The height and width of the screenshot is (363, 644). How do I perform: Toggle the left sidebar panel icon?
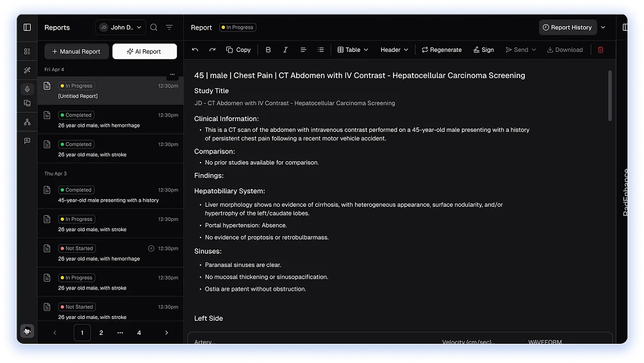pyautogui.click(x=27, y=28)
